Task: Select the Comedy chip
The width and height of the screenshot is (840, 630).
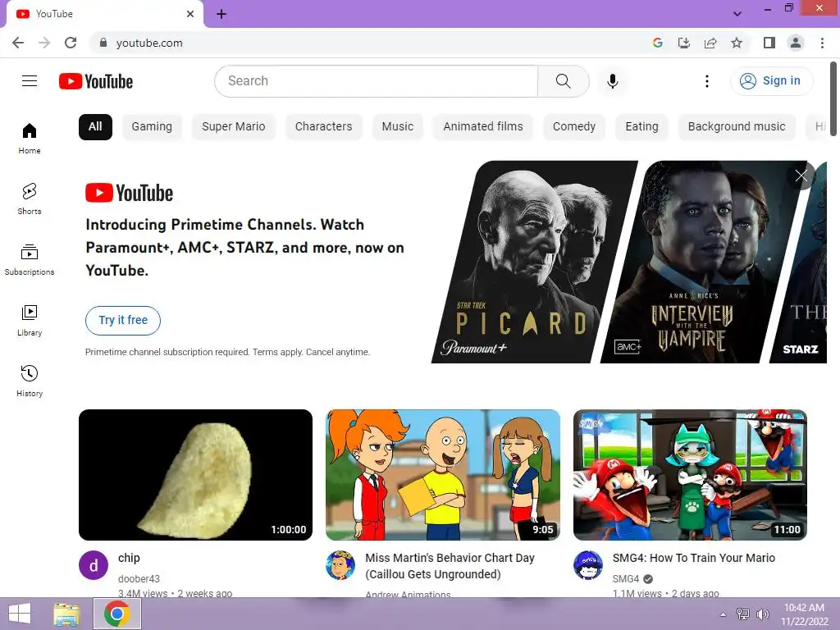Action: 573,127
